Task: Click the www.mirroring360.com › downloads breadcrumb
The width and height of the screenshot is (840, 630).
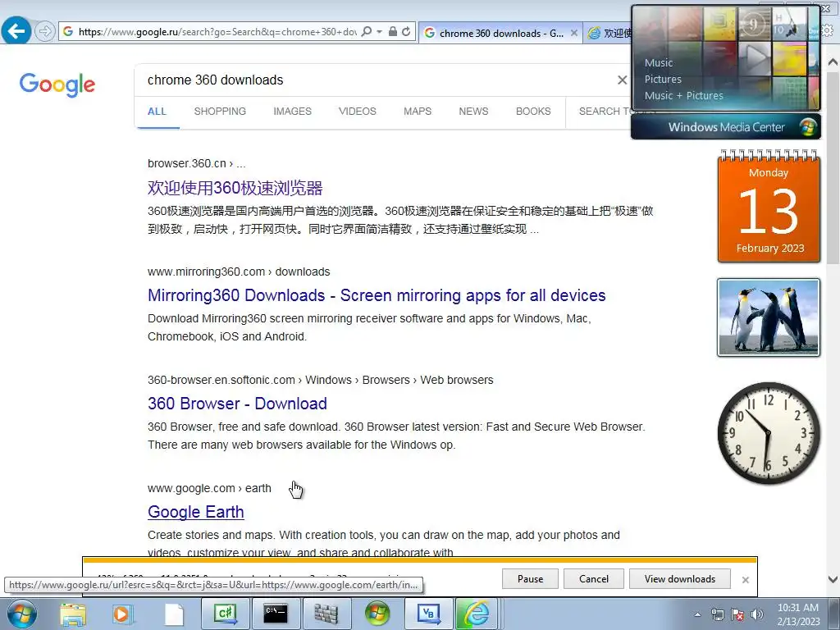Action: point(239,272)
